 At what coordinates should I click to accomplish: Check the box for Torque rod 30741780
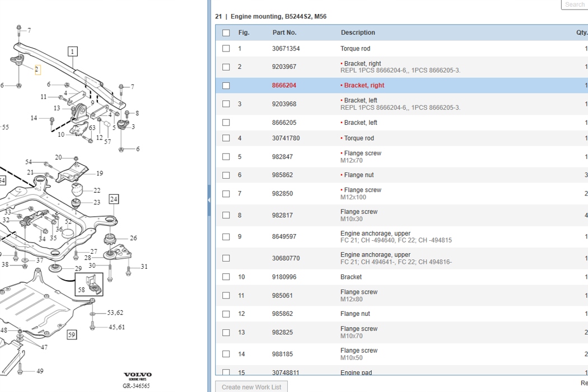pos(226,138)
